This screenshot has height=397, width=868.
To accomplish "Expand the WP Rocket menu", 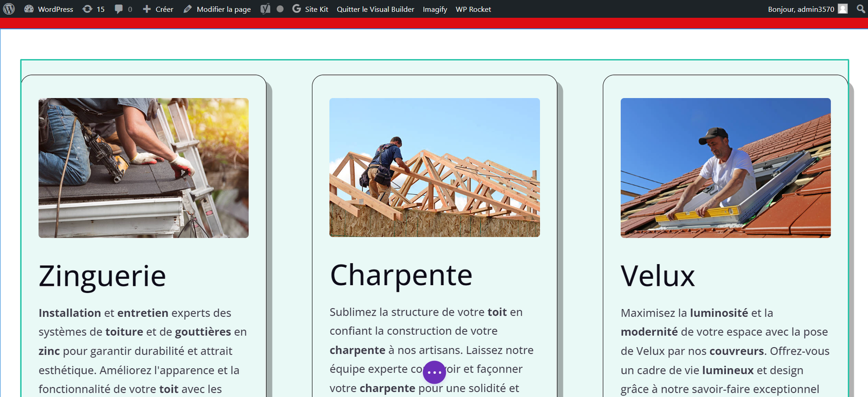I will coord(473,9).
